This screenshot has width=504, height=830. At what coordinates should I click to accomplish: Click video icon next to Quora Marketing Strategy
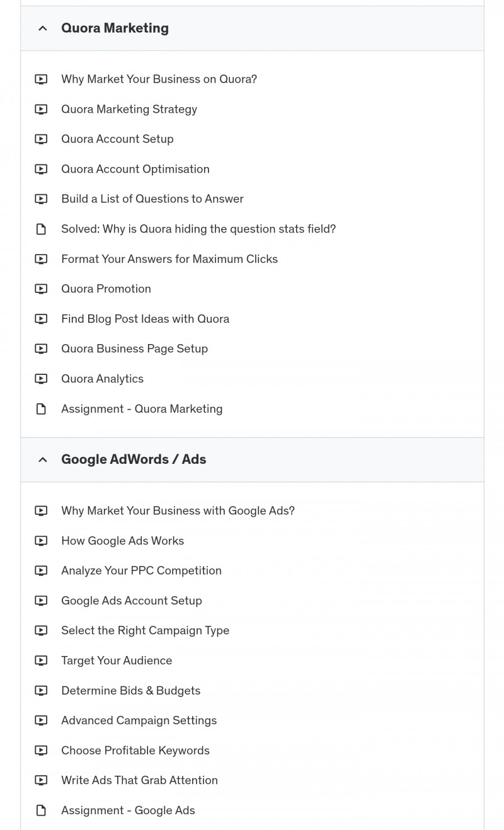pyautogui.click(x=41, y=109)
